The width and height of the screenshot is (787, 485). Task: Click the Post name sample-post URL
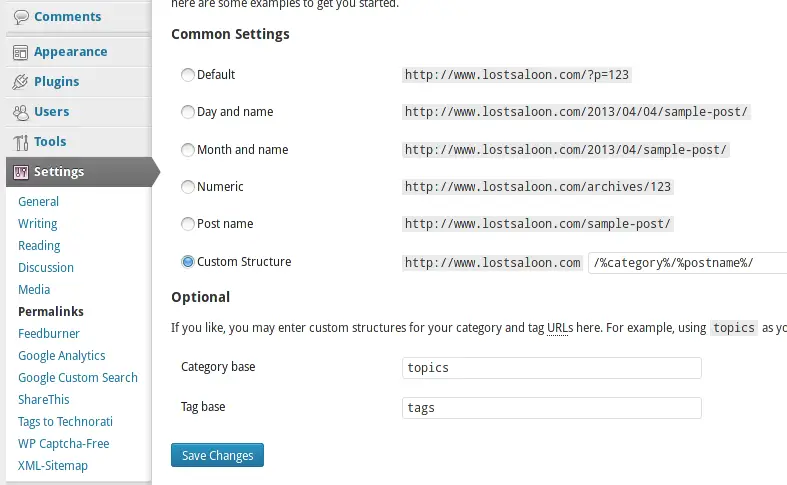click(538, 223)
